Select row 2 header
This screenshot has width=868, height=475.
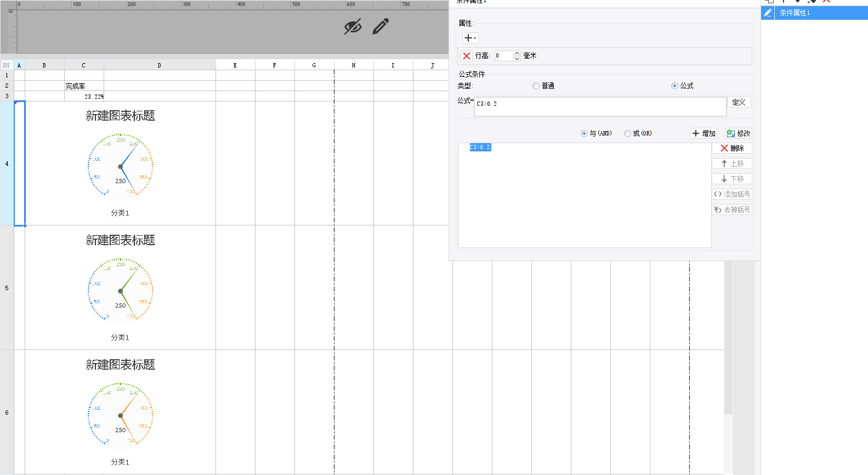pos(7,86)
